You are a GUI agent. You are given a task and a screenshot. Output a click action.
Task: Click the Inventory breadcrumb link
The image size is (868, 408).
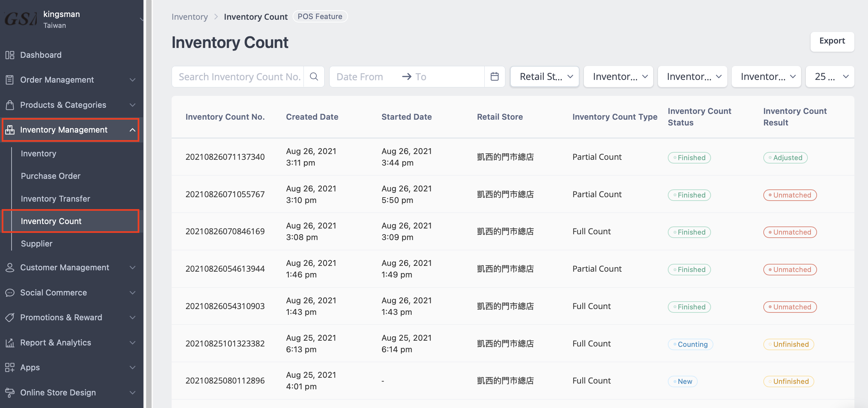[x=189, y=17]
